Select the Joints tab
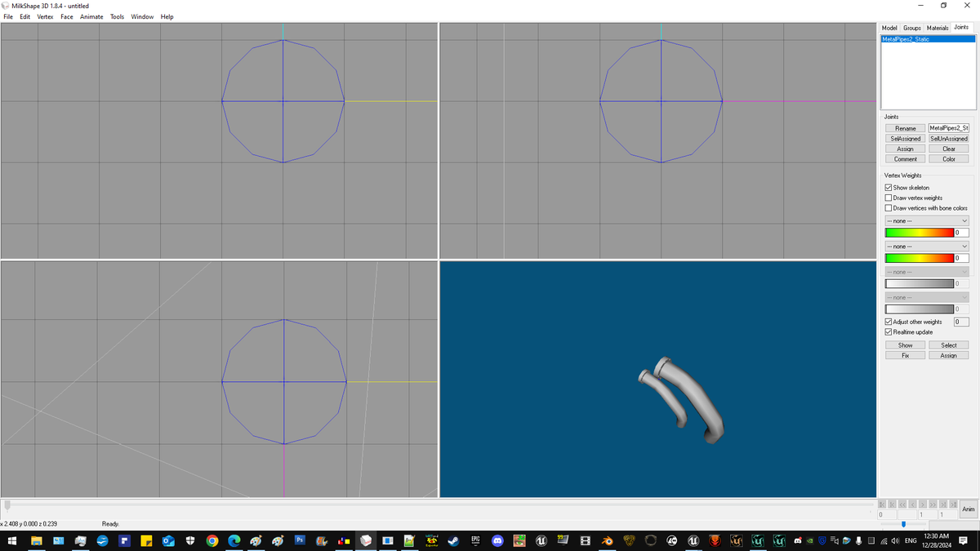This screenshot has width=980, height=551. [961, 27]
